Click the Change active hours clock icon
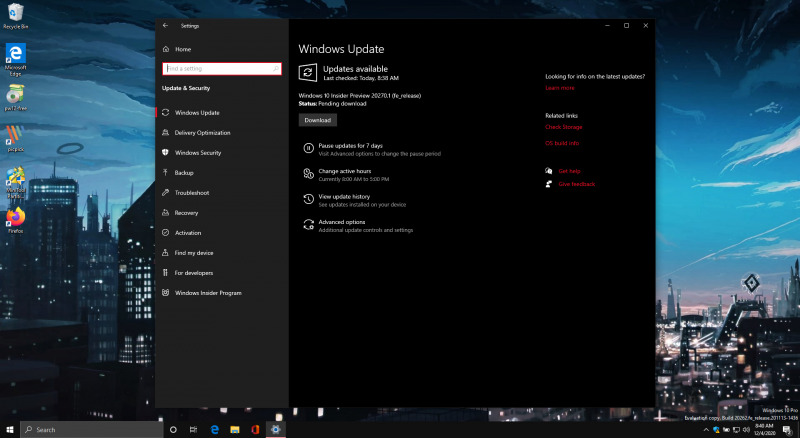 pos(308,174)
